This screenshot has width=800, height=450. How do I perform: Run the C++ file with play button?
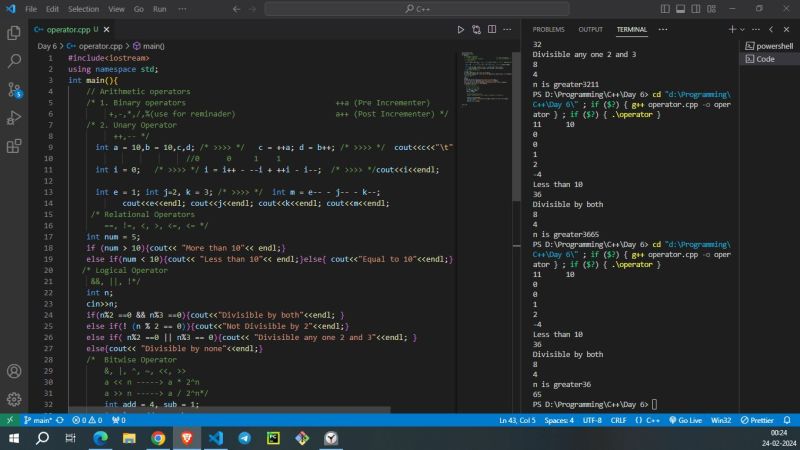tap(461, 30)
